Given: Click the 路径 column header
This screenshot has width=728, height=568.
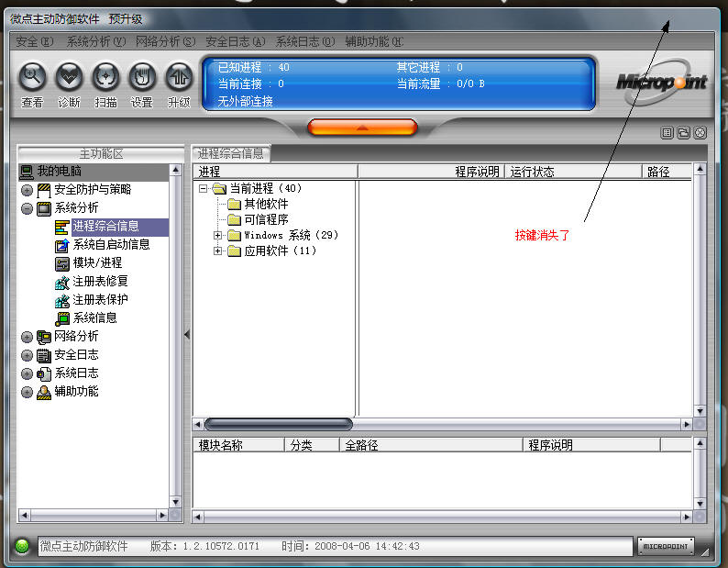Looking at the screenshot, I should 667,172.
